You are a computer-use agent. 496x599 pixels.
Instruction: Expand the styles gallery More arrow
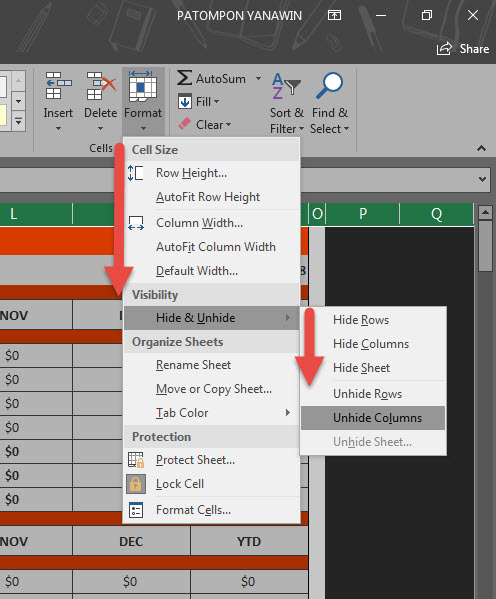pyautogui.click(x=18, y=122)
